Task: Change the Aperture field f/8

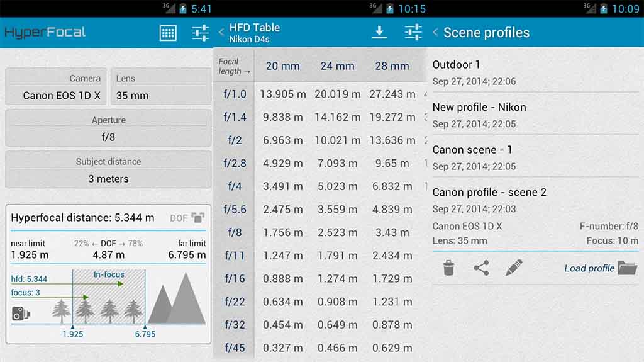Action: 108,128
